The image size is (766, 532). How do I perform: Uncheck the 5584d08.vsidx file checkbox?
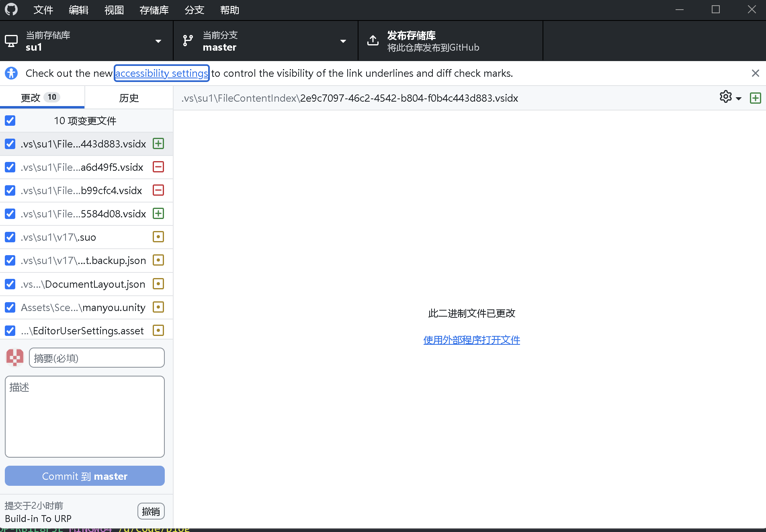tap(10, 214)
